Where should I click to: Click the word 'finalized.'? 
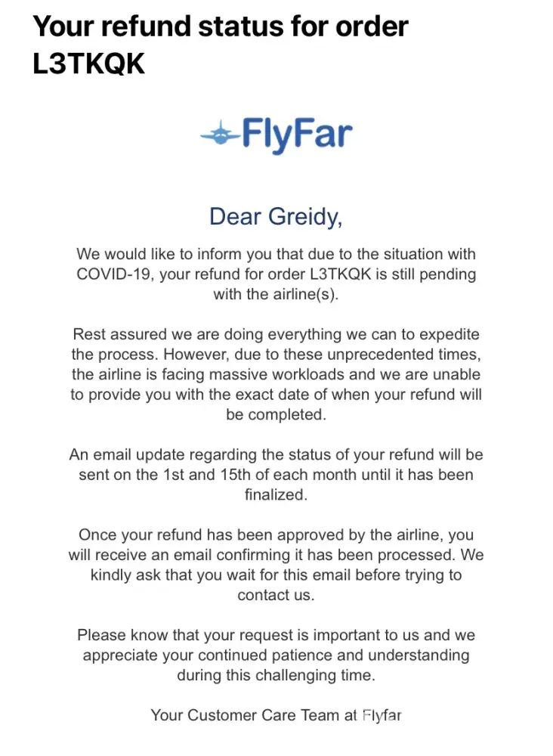click(x=276, y=495)
